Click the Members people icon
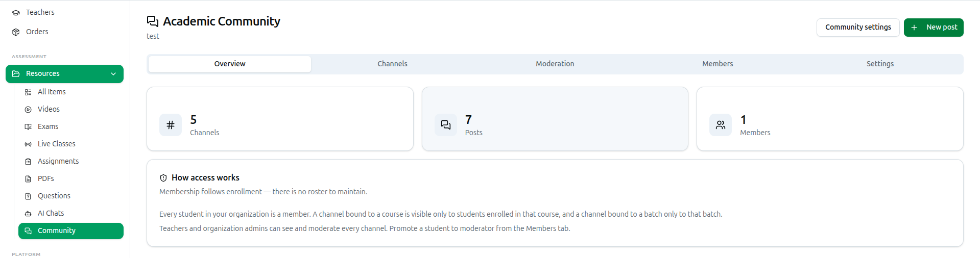The width and height of the screenshot is (980, 258). pyautogui.click(x=721, y=125)
